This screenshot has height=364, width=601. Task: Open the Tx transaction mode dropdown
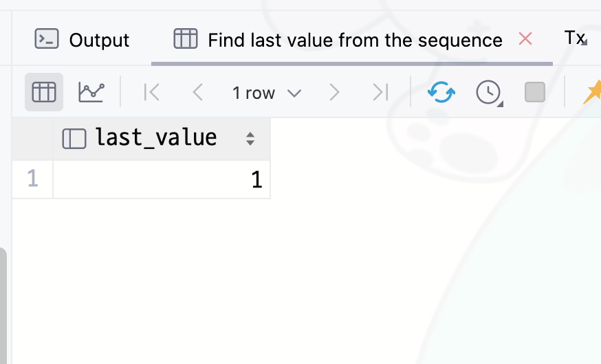576,38
